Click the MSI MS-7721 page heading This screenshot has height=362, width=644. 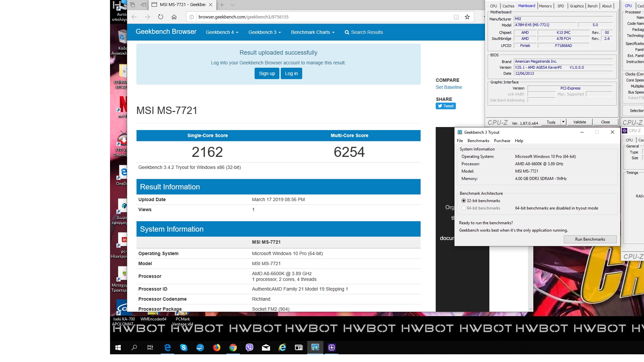pos(167,110)
